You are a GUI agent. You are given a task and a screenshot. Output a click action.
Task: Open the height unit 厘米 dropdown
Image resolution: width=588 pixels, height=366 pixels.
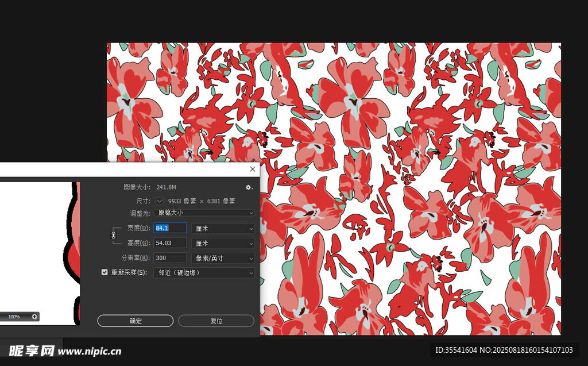pos(222,243)
